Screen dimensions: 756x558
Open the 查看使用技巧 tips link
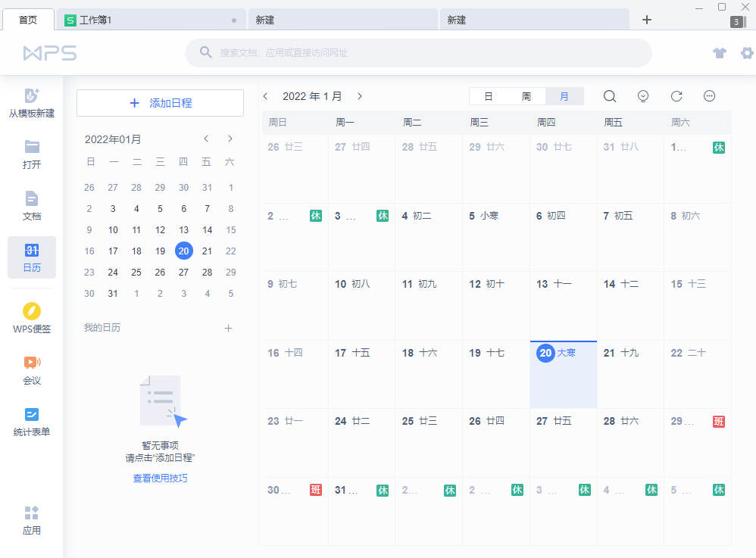160,478
